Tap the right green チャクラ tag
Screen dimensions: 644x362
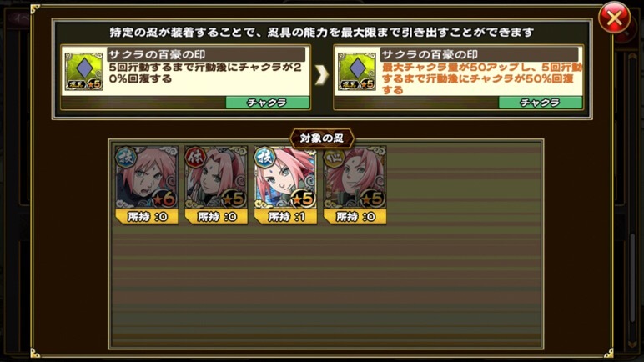tap(540, 103)
